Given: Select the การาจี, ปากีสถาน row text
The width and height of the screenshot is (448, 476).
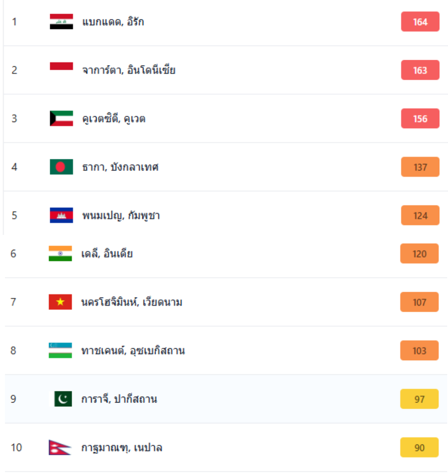Looking at the screenshot, I should coord(119,399).
